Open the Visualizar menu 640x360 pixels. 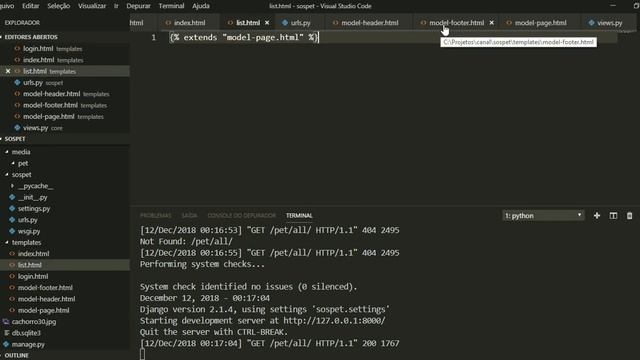click(92, 6)
